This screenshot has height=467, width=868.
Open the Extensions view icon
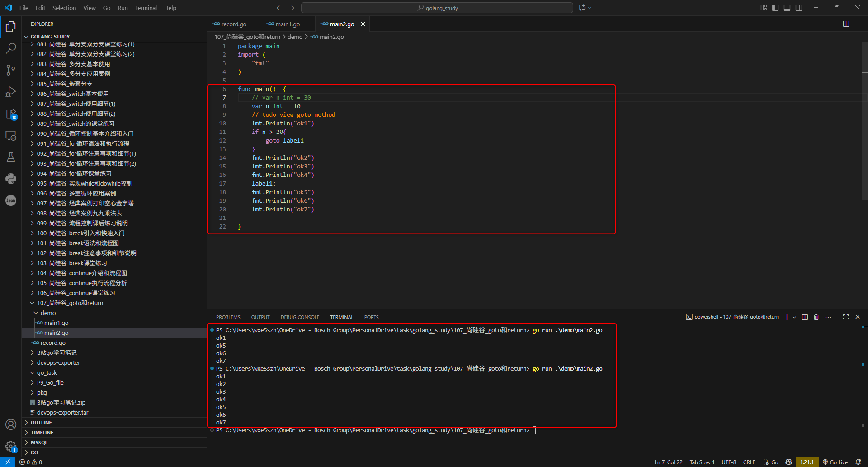11,114
